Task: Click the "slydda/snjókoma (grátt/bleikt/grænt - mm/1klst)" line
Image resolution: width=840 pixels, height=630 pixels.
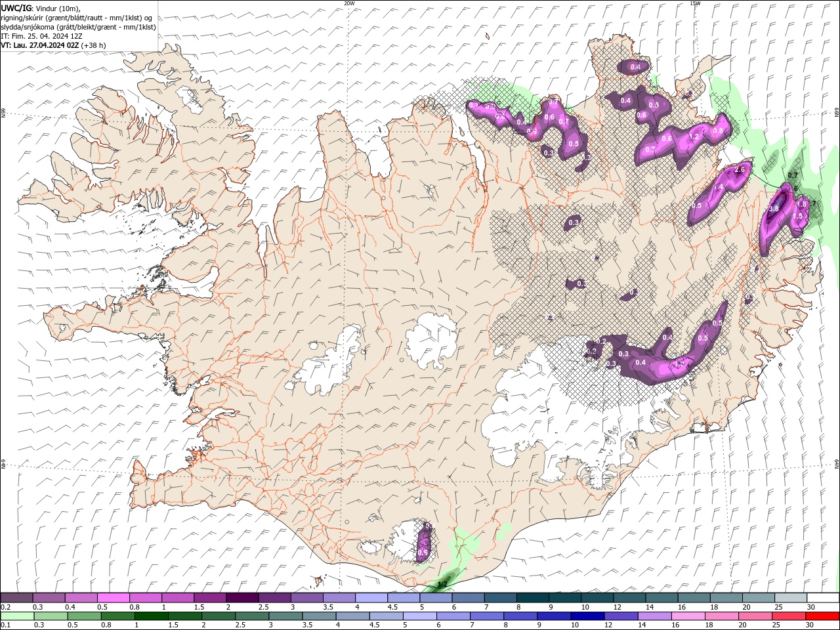Action: (x=79, y=27)
